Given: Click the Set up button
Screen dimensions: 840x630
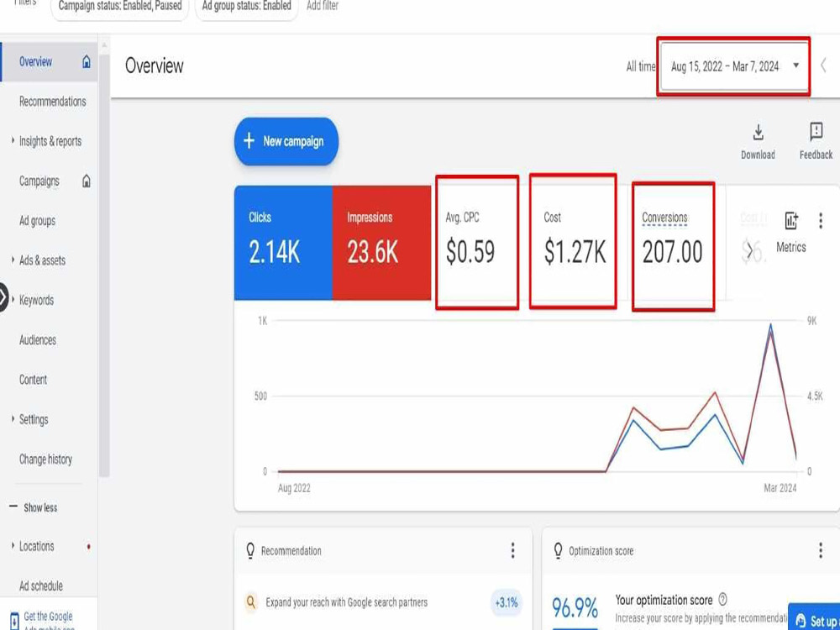Looking at the screenshot, I should pos(814,617).
